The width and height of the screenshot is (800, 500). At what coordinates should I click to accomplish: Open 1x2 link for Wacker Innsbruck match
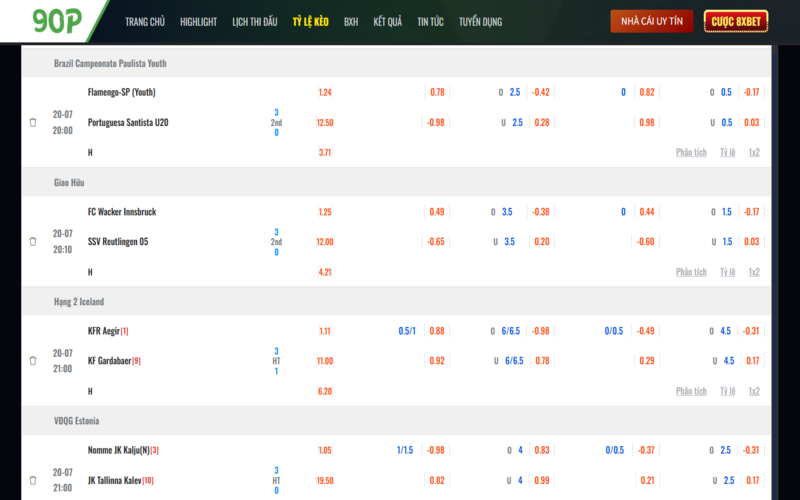[754, 271]
